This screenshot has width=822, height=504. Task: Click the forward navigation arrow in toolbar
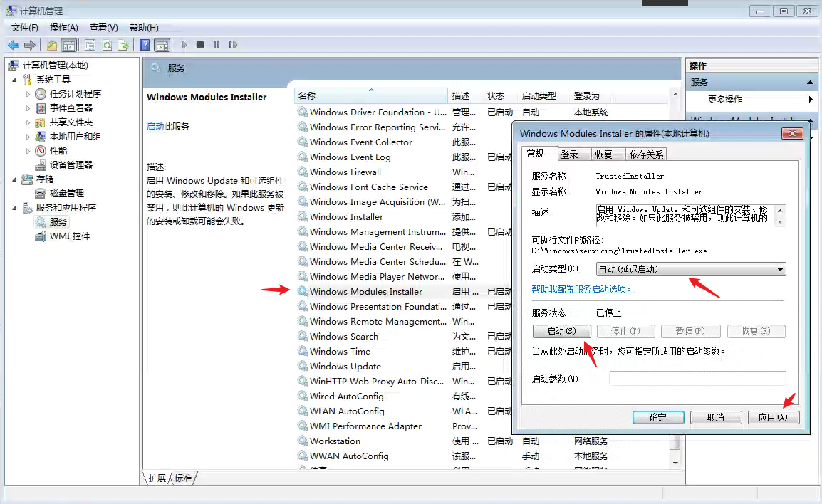click(30, 45)
